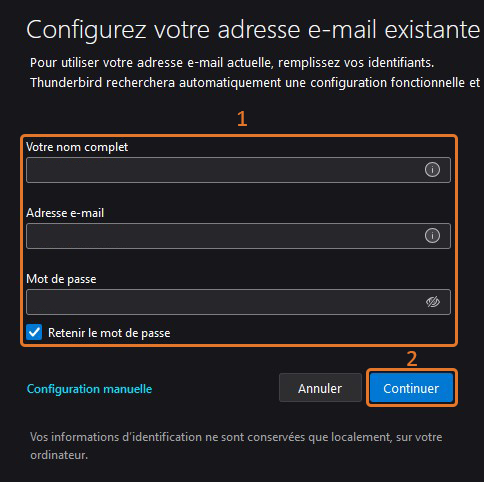Image resolution: width=484 pixels, height=482 pixels.
Task: Focus the Votre nom complet text field
Action: point(238,170)
